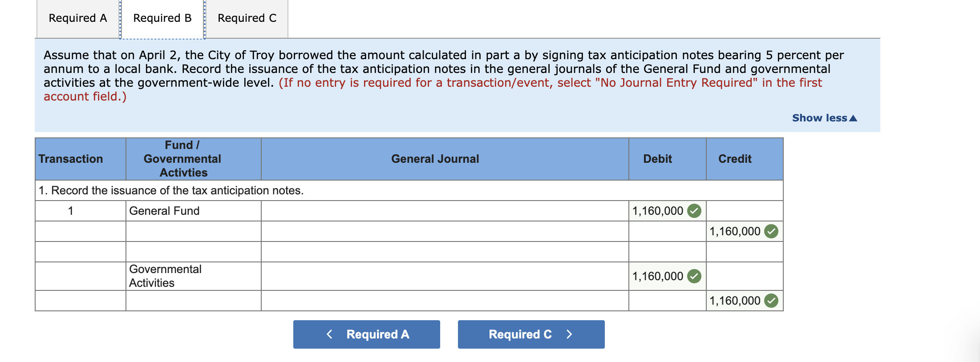Click right chevron on Required C button
The width and height of the screenshot is (980, 362).
[x=569, y=334]
